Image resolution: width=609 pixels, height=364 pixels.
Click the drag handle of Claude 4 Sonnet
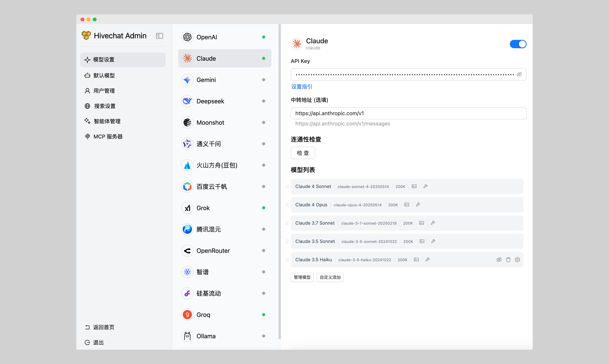(287, 187)
